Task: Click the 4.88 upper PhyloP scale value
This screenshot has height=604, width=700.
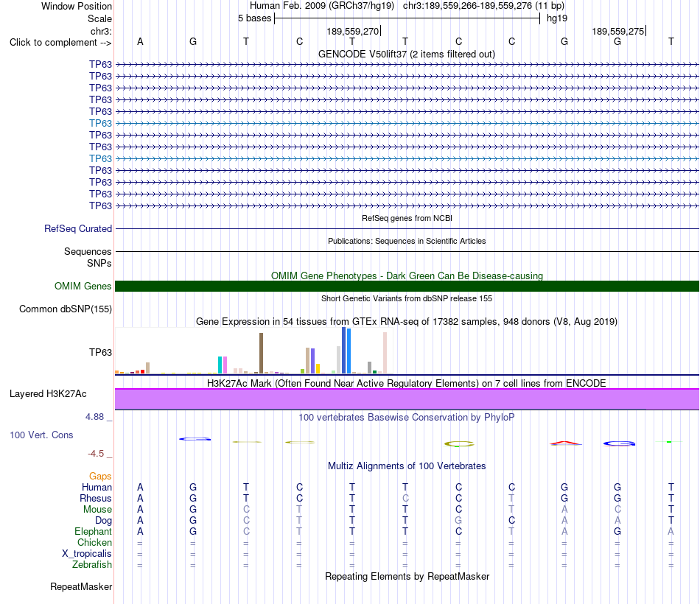Action: (x=94, y=417)
